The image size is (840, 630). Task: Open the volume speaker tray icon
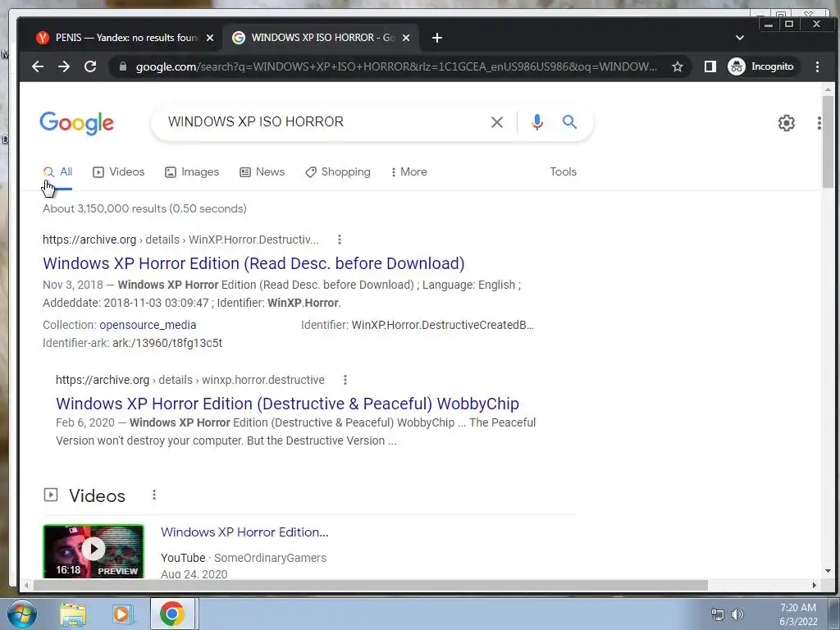(x=737, y=614)
